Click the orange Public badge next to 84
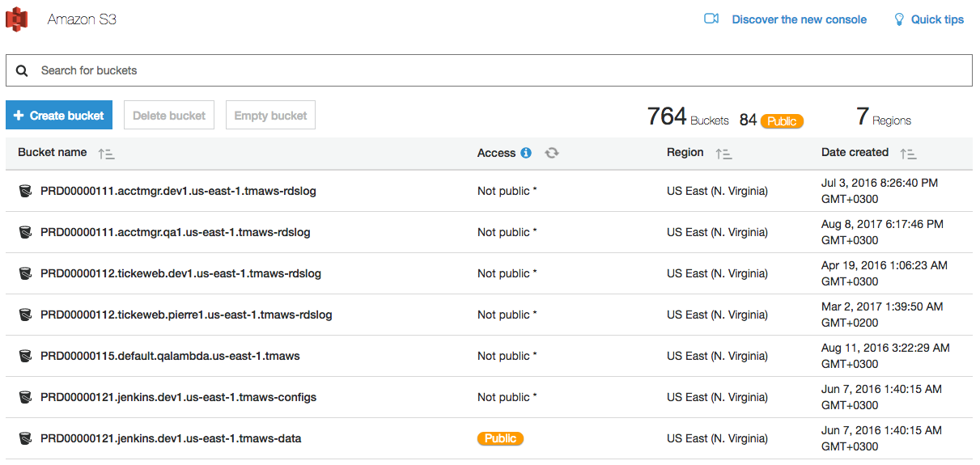 pos(782,121)
